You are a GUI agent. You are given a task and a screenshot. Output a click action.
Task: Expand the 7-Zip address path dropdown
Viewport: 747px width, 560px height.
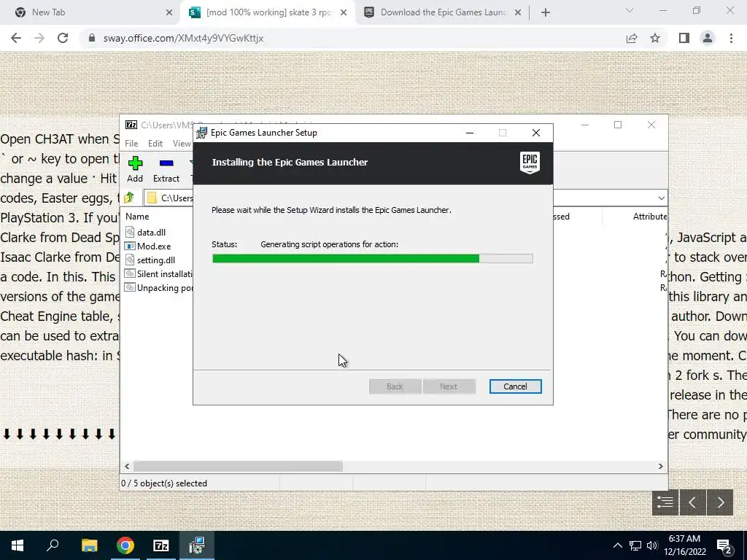(661, 198)
